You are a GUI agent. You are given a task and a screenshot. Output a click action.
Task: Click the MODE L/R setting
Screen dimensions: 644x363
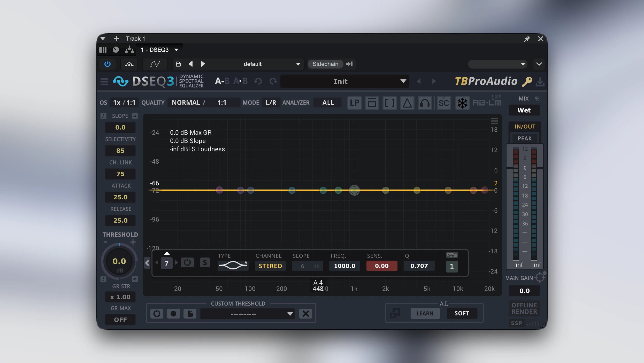271,103
